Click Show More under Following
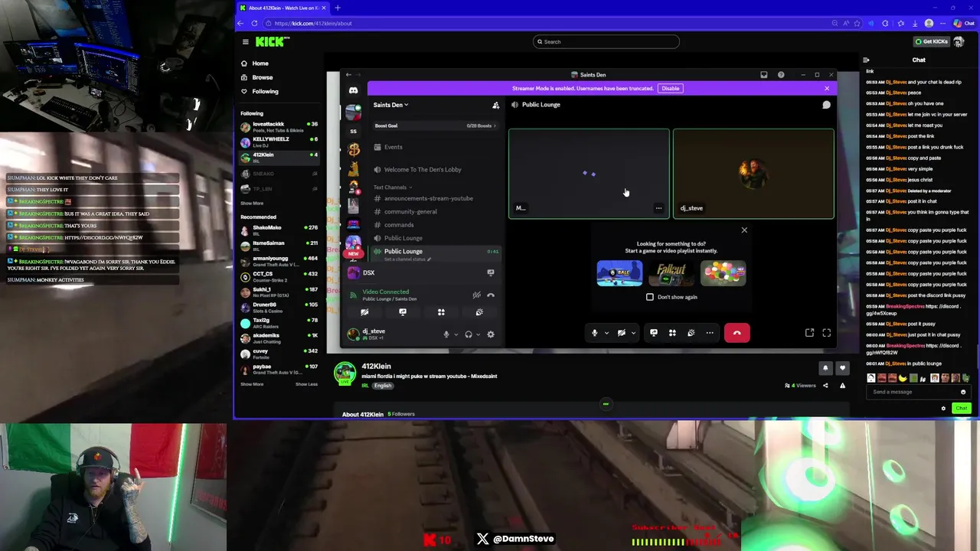The height and width of the screenshot is (551, 980). [x=252, y=204]
